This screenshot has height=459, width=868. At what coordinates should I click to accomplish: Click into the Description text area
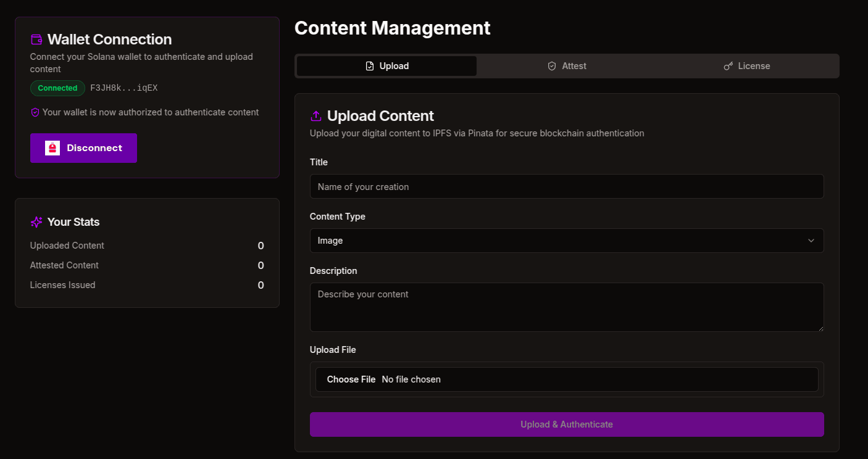pos(566,307)
